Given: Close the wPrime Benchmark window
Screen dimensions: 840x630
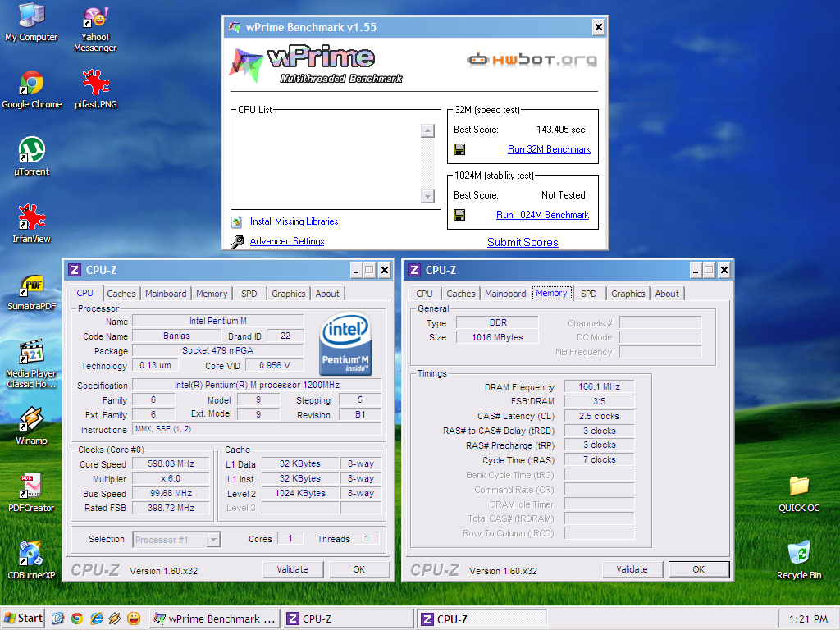Looking at the screenshot, I should click(x=598, y=27).
